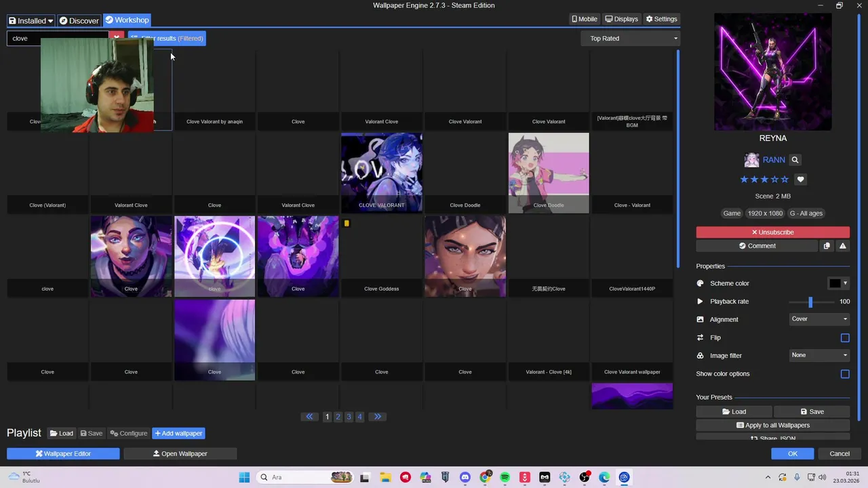The height and width of the screenshot is (488, 868).
Task: Show hidden system tray icons
Action: point(768,477)
